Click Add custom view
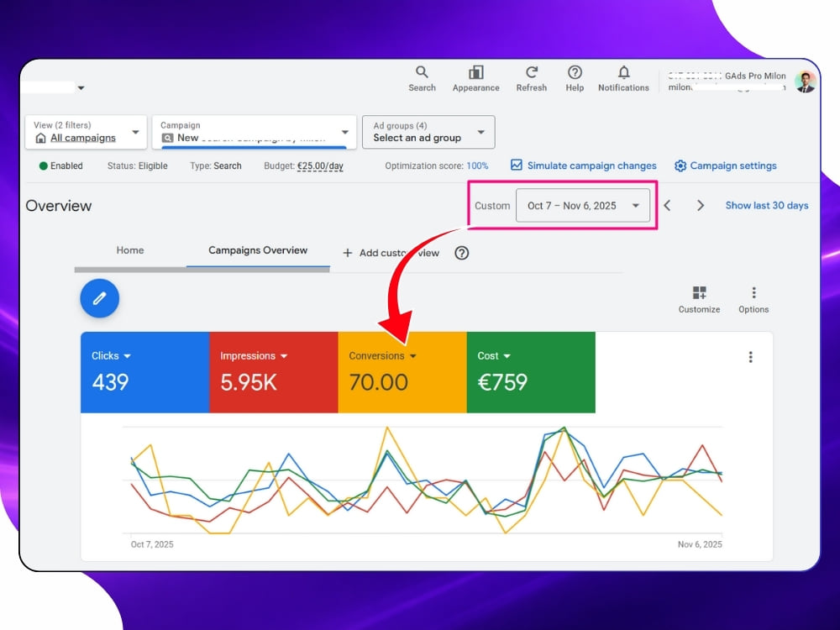Image resolution: width=840 pixels, height=630 pixels. point(391,253)
